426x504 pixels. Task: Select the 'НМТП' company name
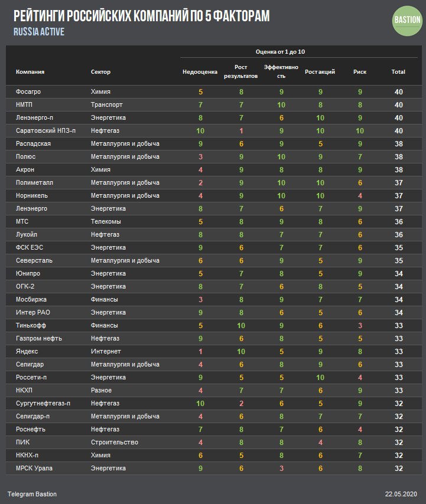24,105
